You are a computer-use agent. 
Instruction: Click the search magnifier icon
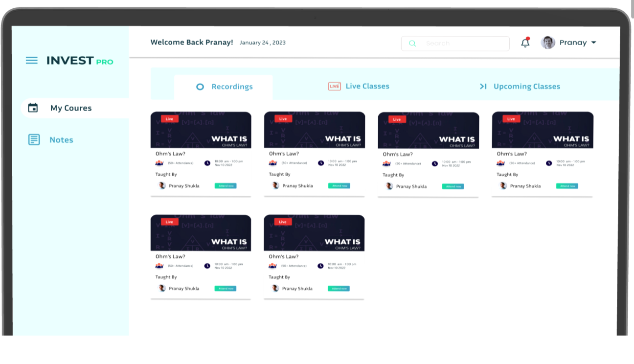[412, 44]
